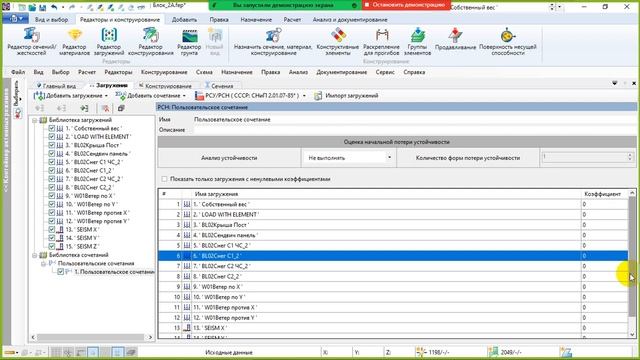This screenshot has height=360, width=640.
Task: Click the seismic icon in row 13 SEISM X
Action: point(187,328)
